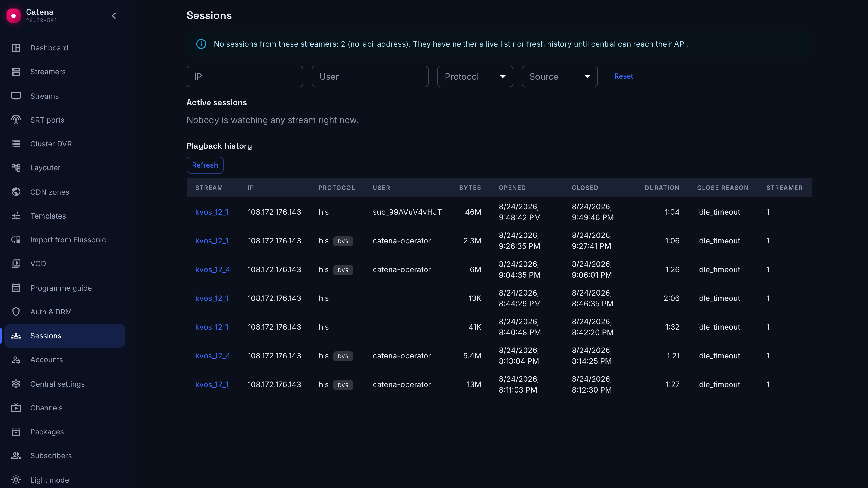Focus the User filter field
Viewport: 868px width, 488px height.
[370, 76]
